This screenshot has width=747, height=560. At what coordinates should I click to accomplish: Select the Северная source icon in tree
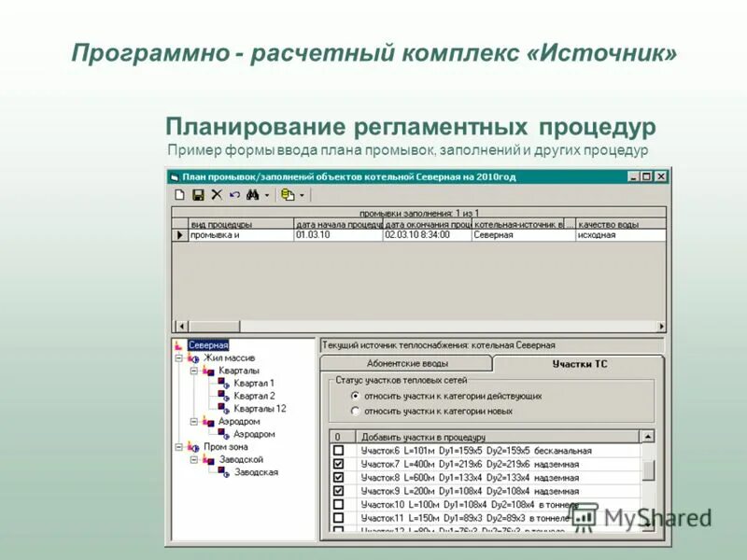177,346
